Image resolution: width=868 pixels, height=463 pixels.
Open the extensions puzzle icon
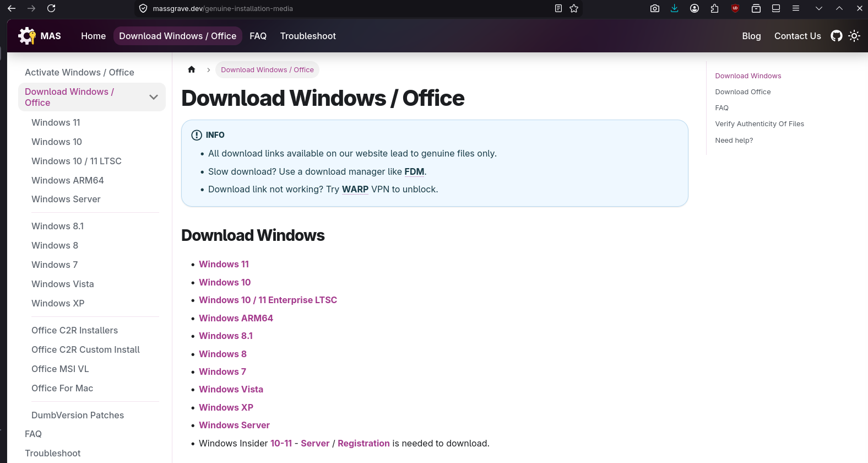(x=714, y=8)
